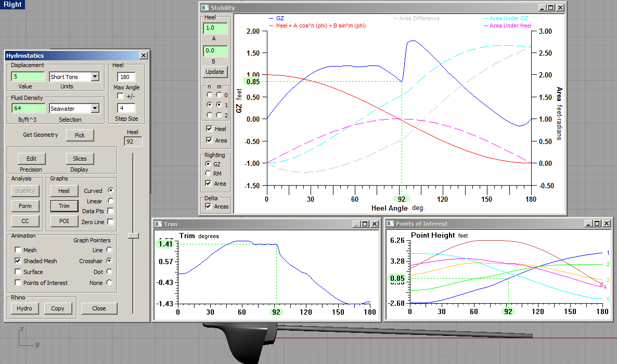617x364 pixels.
Task: Click the Step Size field
Action: [x=126, y=108]
